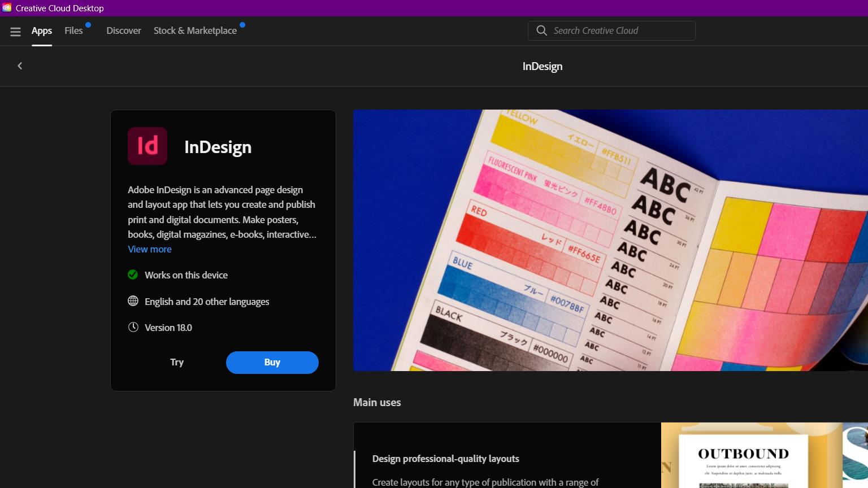The width and height of the screenshot is (868, 488).
Task: Go to Stock & Marketplace tab
Action: (x=195, y=30)
